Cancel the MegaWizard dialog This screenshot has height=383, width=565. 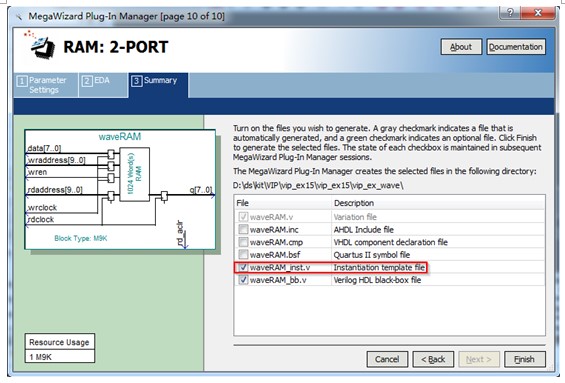point(387,359)
